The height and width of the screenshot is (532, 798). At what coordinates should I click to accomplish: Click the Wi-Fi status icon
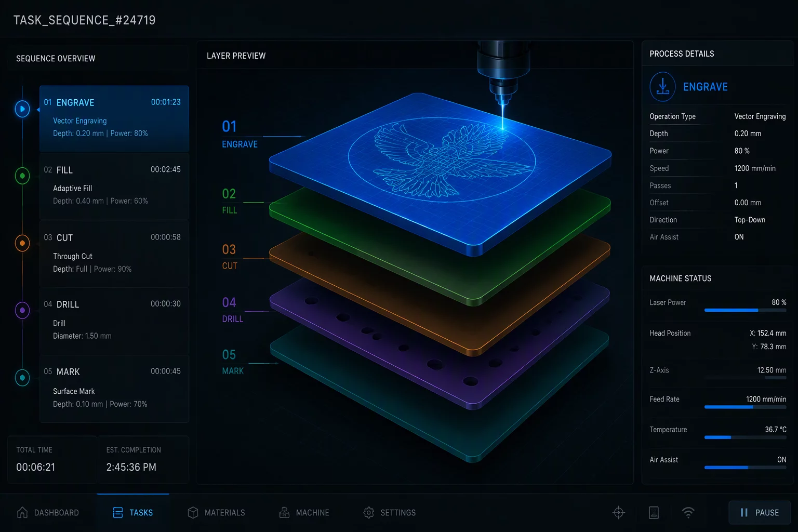pyautogui.click(x=688, y=513)
